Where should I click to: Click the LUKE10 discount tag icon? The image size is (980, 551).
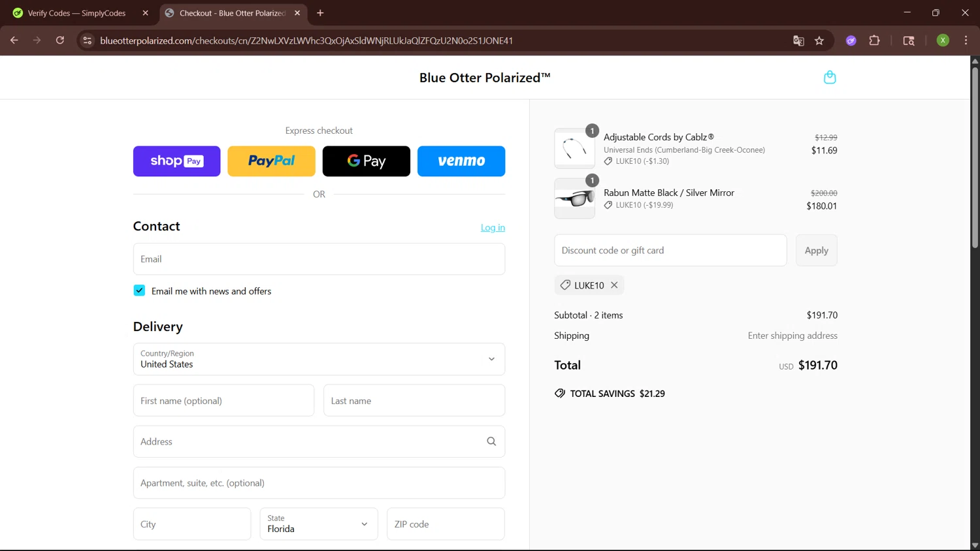pos(565,285)
